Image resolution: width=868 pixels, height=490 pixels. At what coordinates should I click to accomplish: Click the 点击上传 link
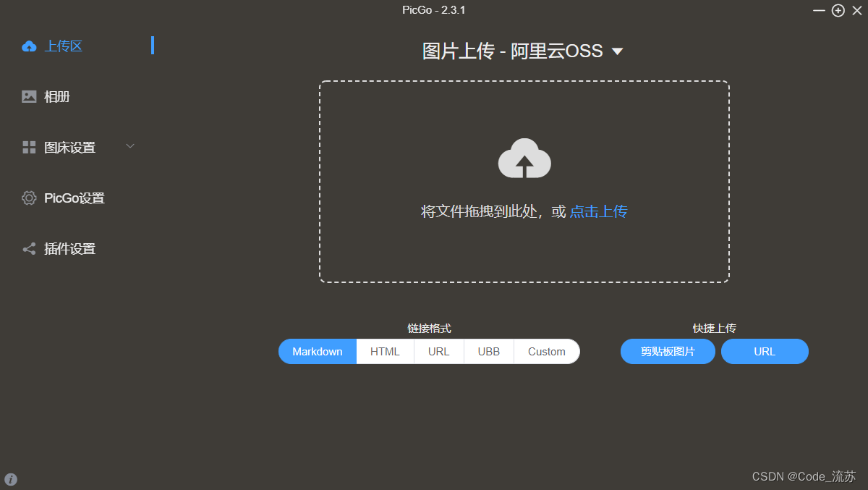pos(598,211)
